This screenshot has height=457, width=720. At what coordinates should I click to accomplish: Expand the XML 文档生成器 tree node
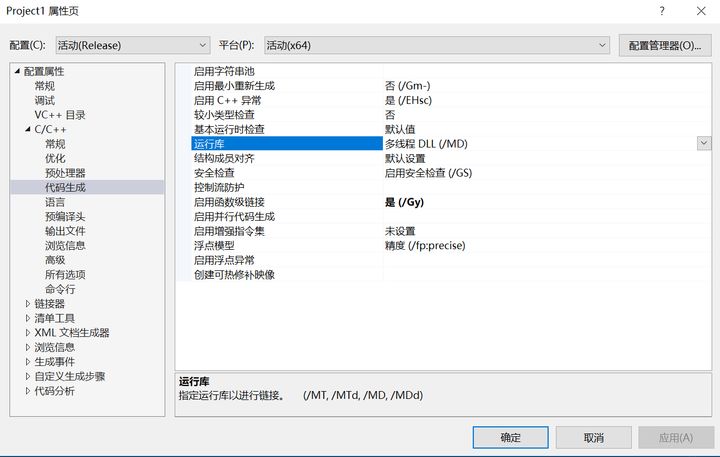point(28,333)
